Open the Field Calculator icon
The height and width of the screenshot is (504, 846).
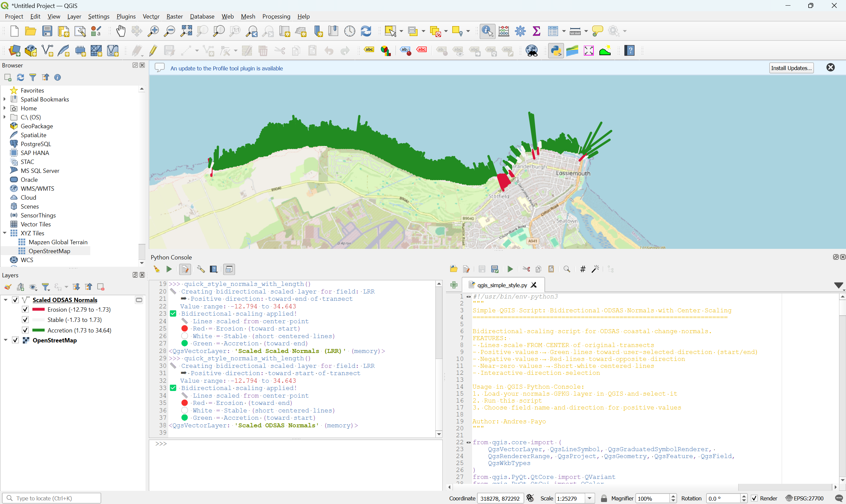[504, 31]
